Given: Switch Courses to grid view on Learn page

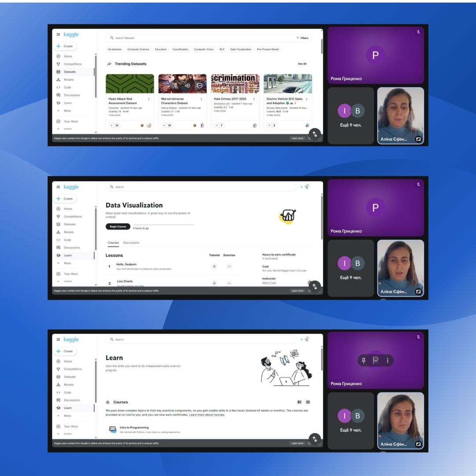Looking at the screenshot, I should click(308, 402).
